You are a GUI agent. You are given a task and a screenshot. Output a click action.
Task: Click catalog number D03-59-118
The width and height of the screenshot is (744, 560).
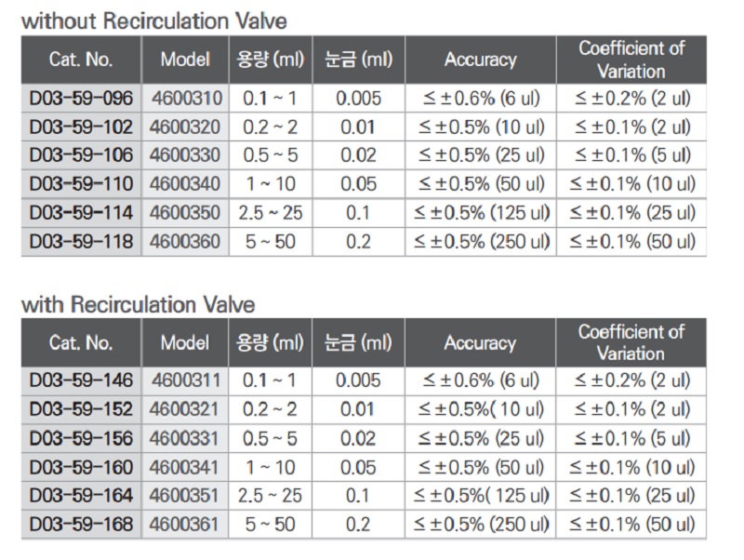tap(82, 243)
